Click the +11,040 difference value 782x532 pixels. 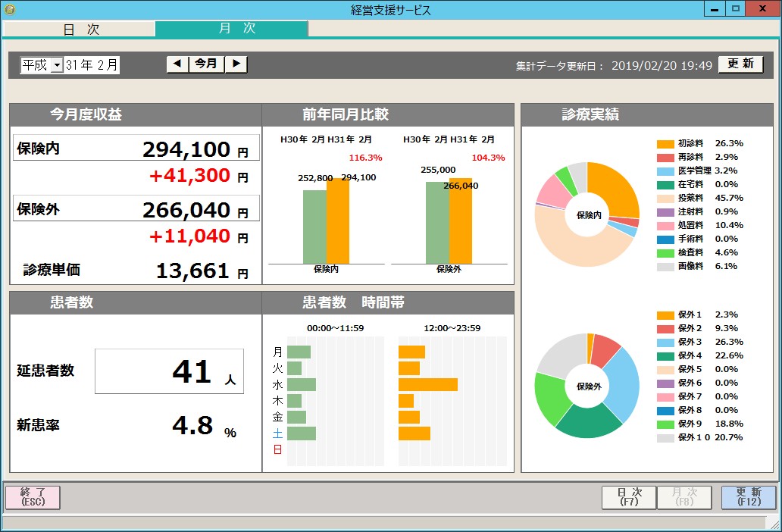pos(189,236)
